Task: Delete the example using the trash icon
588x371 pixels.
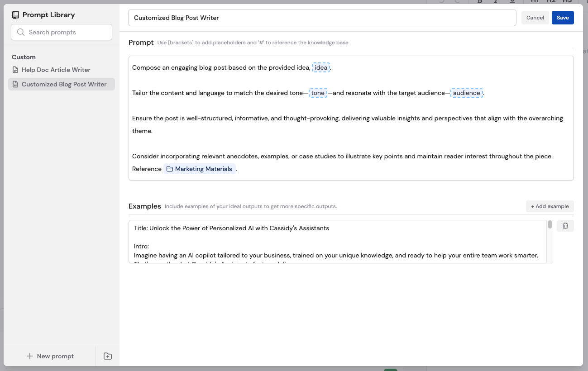Action: 565,225
